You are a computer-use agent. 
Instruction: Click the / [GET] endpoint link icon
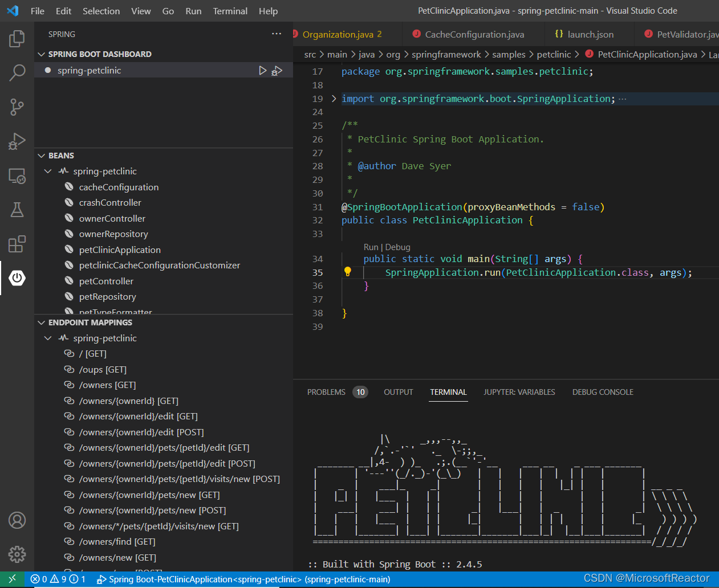click(x=69, y=354)
